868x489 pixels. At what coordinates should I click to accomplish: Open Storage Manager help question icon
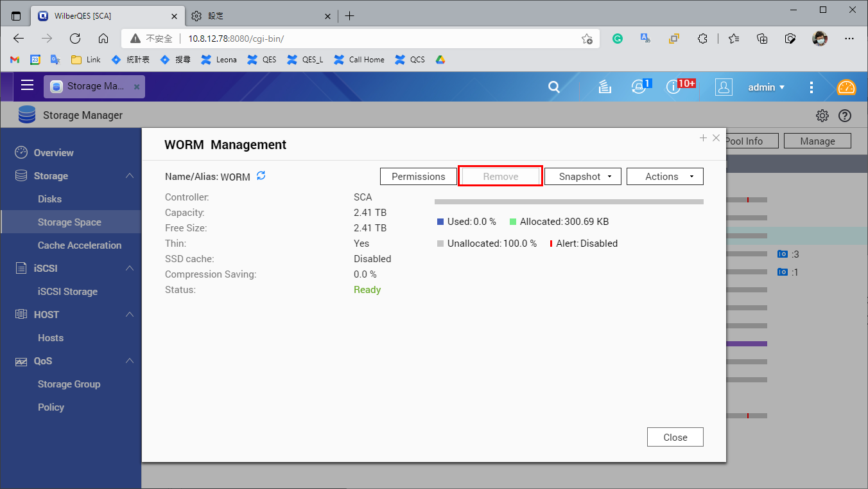pyautogui.click(x=845, y=116)
